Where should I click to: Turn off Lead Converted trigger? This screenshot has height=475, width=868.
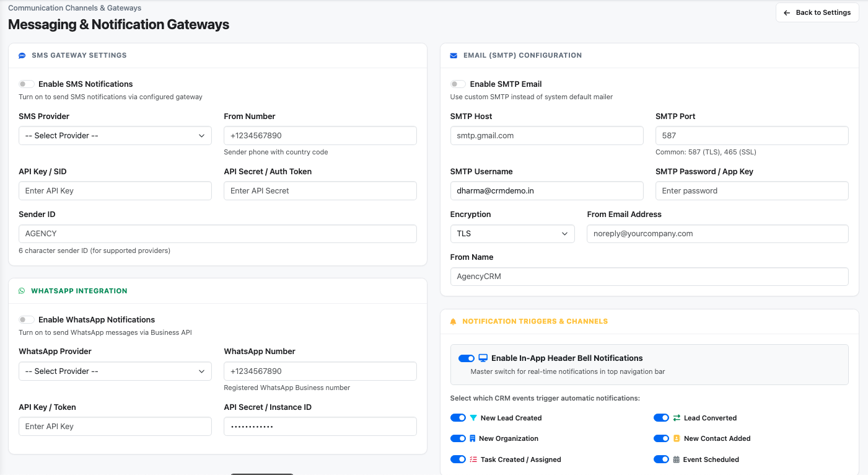662,418
